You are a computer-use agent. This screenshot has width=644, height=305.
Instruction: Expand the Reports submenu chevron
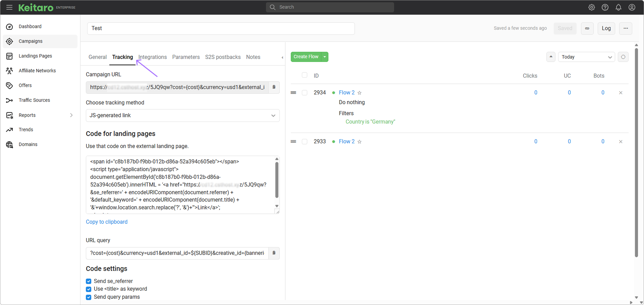(x=71, y=115)
